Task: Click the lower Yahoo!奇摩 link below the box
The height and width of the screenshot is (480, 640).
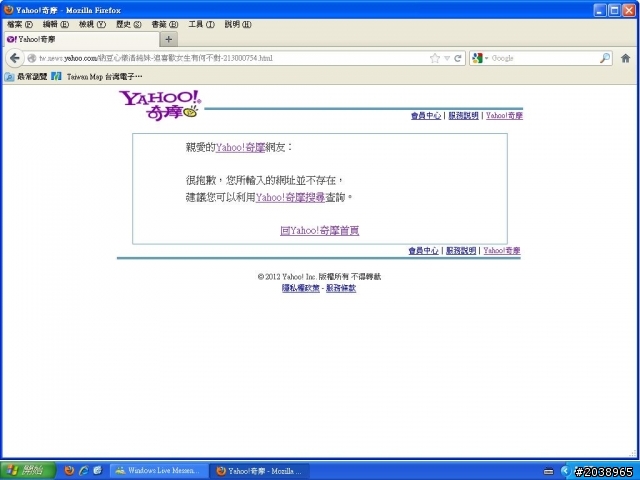Action: 502,251
